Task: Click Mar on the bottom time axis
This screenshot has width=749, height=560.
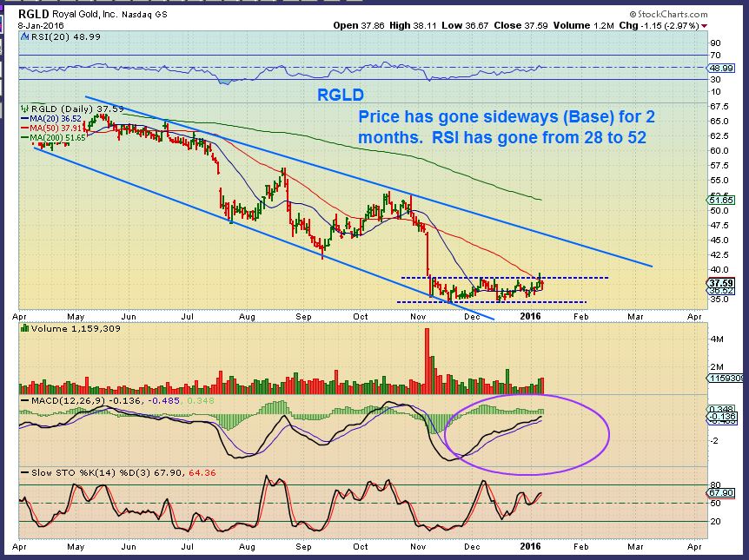Action: click(635, 546)
